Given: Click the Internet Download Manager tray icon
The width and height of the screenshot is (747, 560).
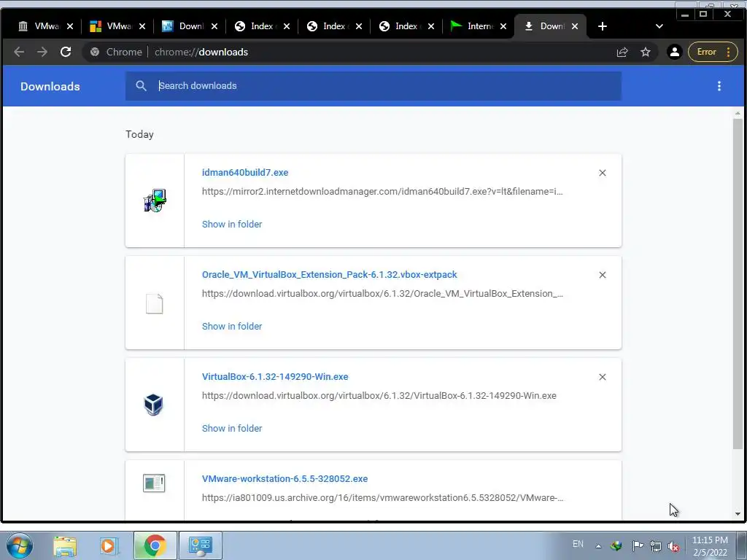Looking at the screenshot, I should (x=616, y=545).
